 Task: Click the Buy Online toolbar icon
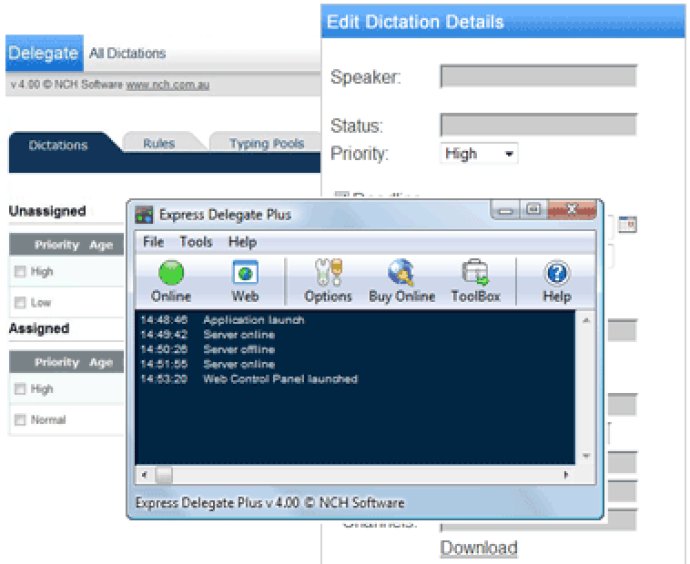(401, 281)
